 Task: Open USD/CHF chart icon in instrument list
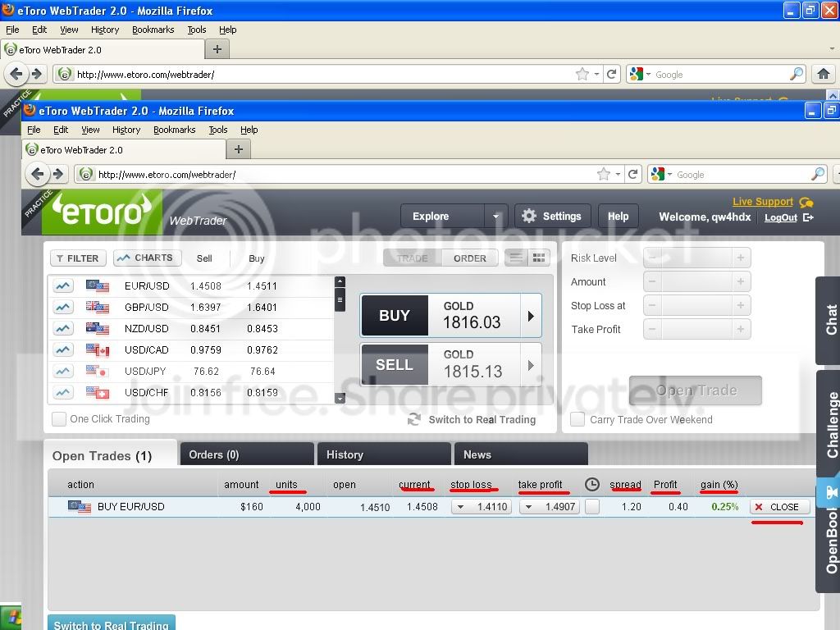pyautogui.click(x=62, y=393)
